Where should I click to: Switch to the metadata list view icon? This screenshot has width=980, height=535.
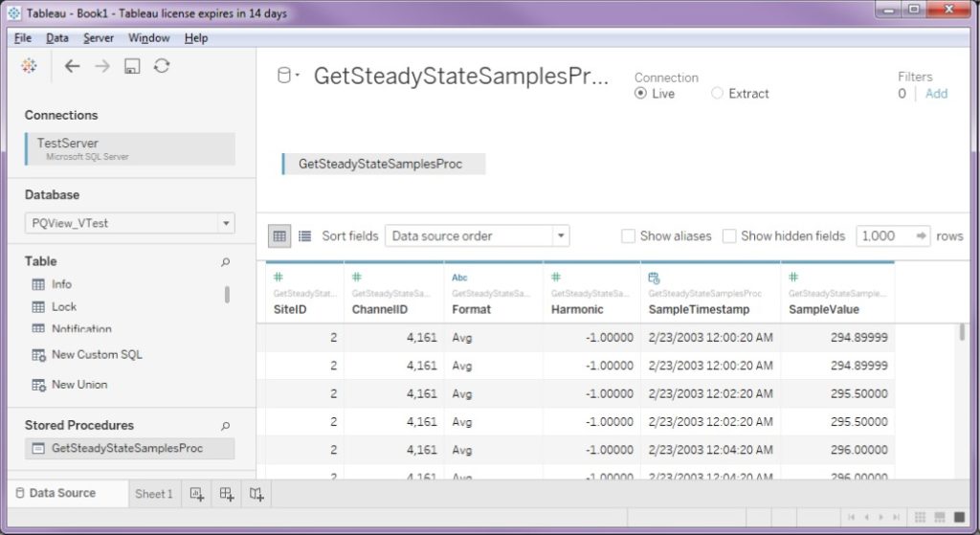click(304, 235)
